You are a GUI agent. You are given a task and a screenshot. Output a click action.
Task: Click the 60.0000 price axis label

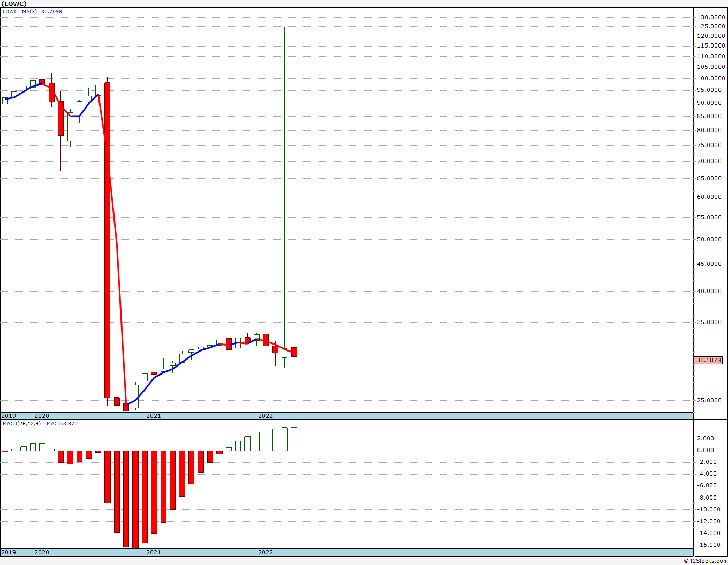click(710, 197)
